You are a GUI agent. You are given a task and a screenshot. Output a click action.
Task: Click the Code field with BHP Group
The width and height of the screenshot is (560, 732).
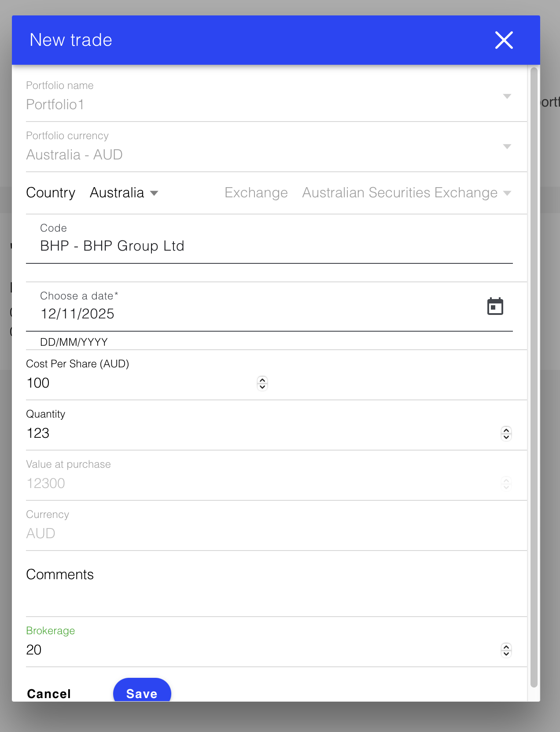(269, 246)
